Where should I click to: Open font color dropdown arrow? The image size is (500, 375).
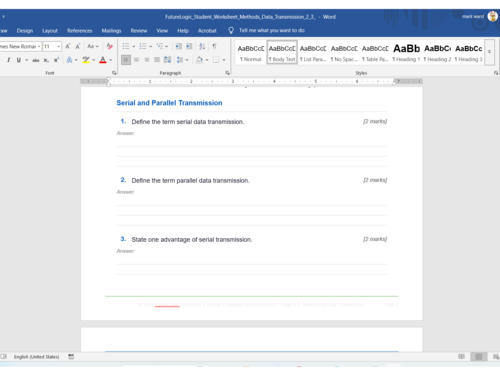pyautogui.click(x=111, y=60)
